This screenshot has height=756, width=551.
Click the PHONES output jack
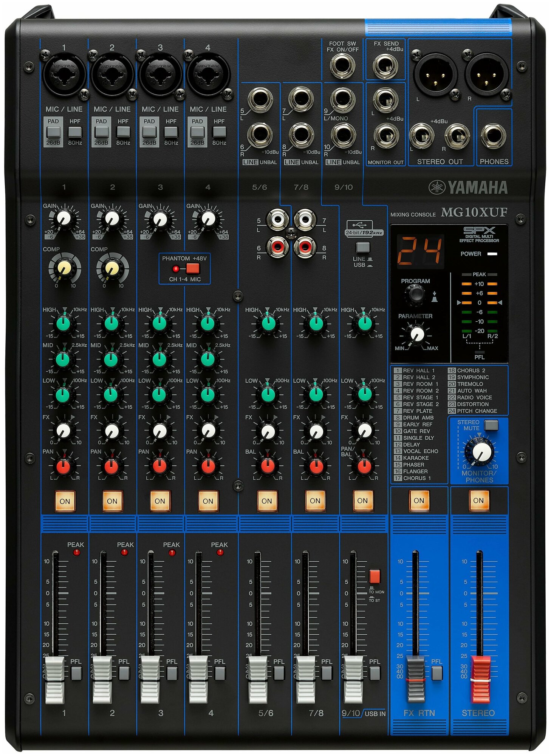coord(493,136)
